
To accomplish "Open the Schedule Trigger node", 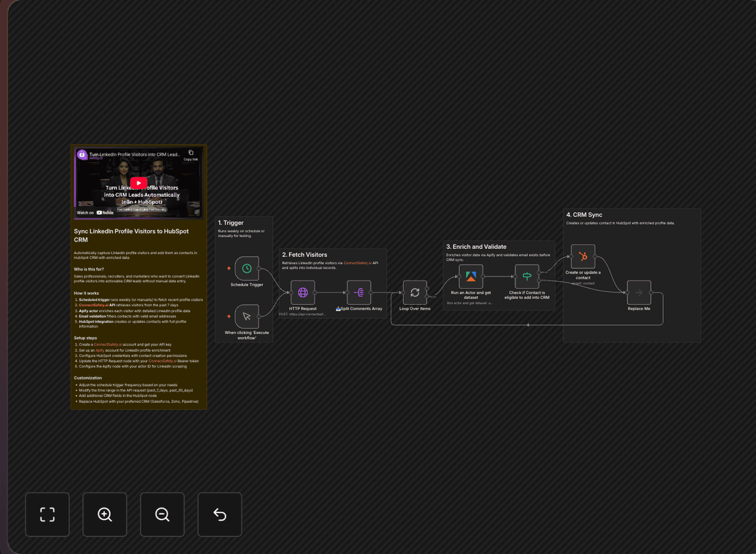I will pos(246,268).
